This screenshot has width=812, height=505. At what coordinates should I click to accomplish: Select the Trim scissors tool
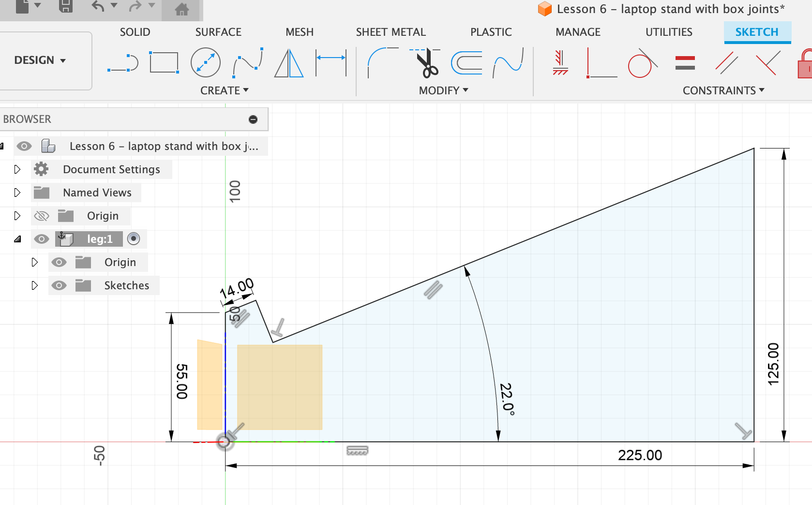pyautogui.click(x=425, y=63)
